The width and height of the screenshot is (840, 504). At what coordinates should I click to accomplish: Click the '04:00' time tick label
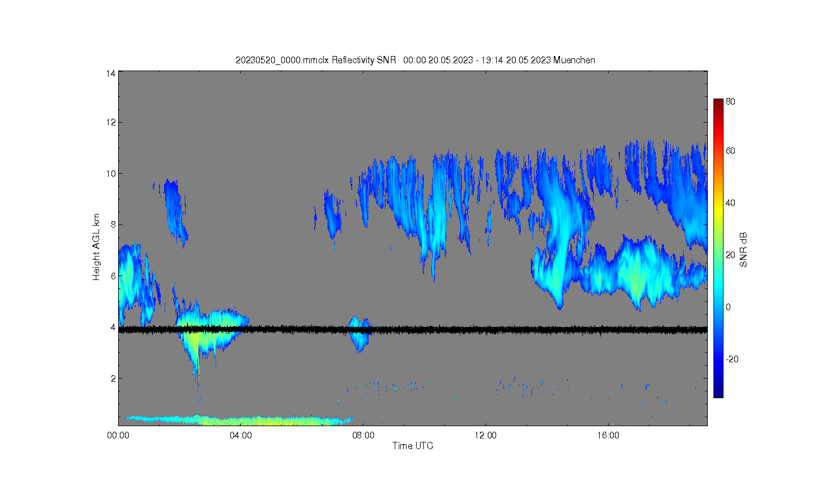241,435
